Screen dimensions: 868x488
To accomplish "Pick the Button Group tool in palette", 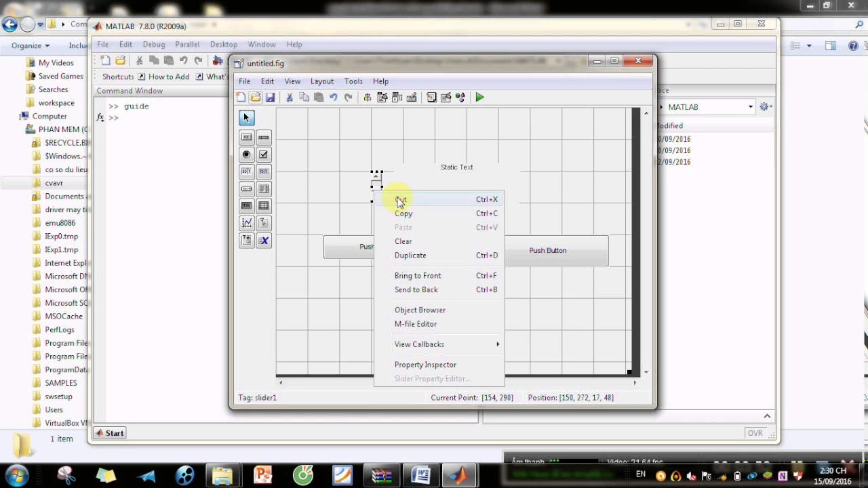I will click(246, 241).
